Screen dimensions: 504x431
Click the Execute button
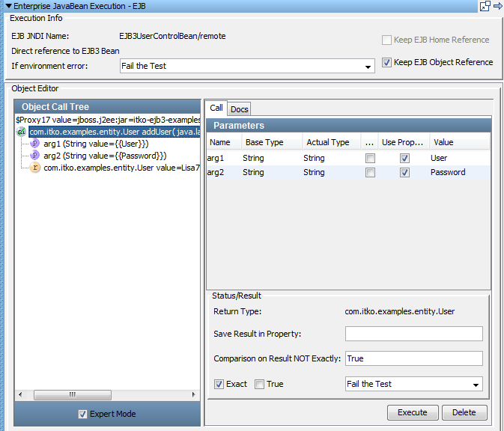click(413, 412)
